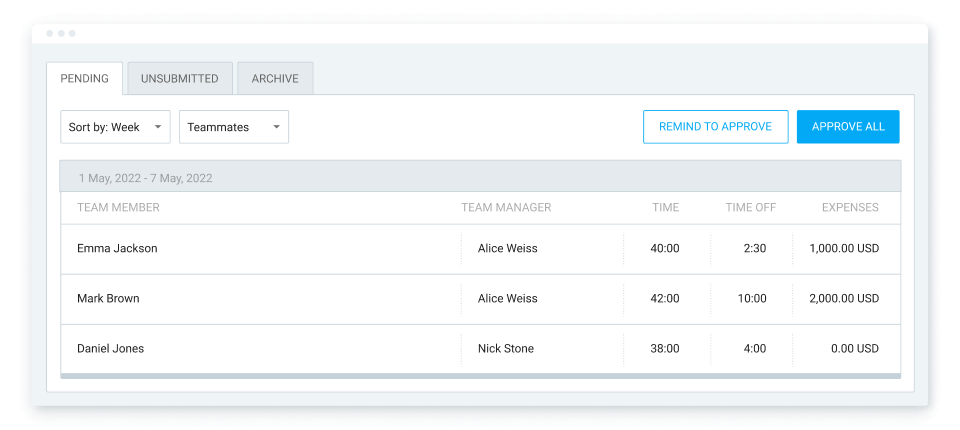The image size is (960, 430).
Task: Open Mark Brown's timesheet row
Action: [481, 299]
